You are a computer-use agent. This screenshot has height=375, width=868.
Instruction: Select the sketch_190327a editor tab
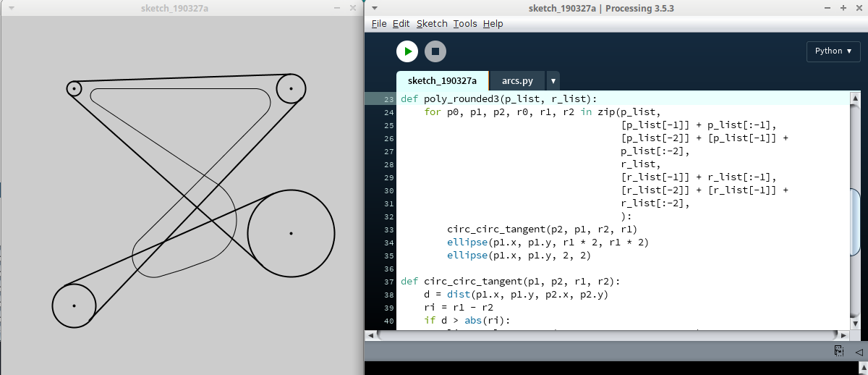442,81
